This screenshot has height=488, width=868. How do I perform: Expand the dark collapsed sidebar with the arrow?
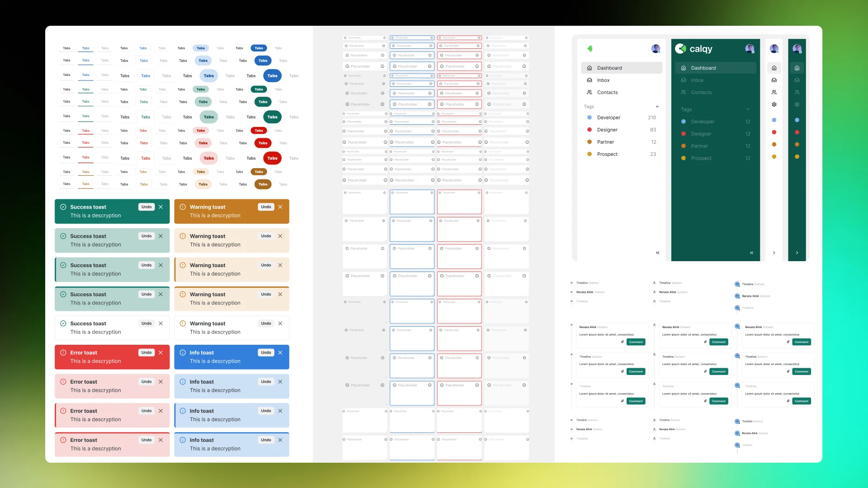(x=797, y=253)
